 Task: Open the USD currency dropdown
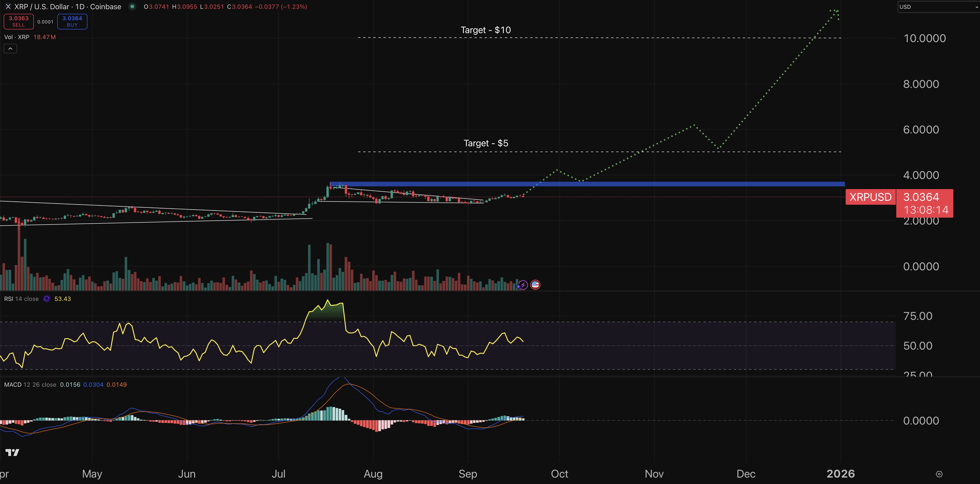coord(938,7)
